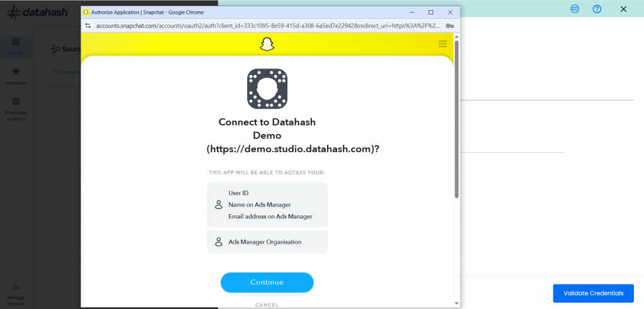
Task: Click scrollbar up arrow in popup
Action: tap(457, 36)
